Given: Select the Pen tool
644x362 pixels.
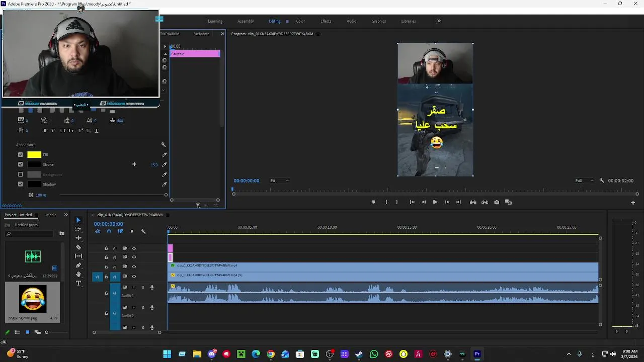Looking at the screenshot, I should [x=78, y=265].
